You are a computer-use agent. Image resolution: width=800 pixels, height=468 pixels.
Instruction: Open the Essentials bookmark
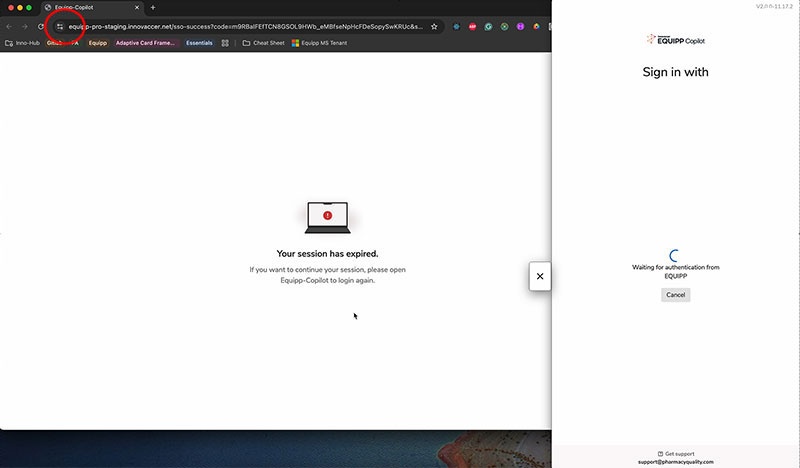pyautogui.click(x=199, y=43)
